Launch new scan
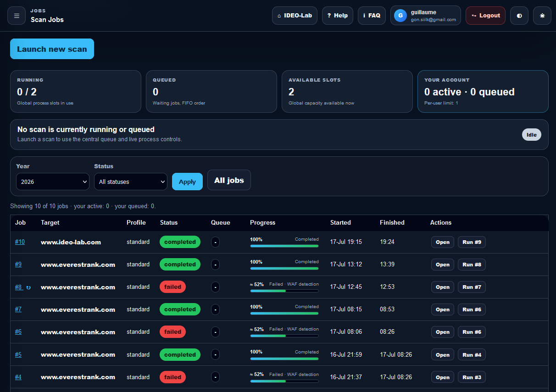 tap(52, 49)
